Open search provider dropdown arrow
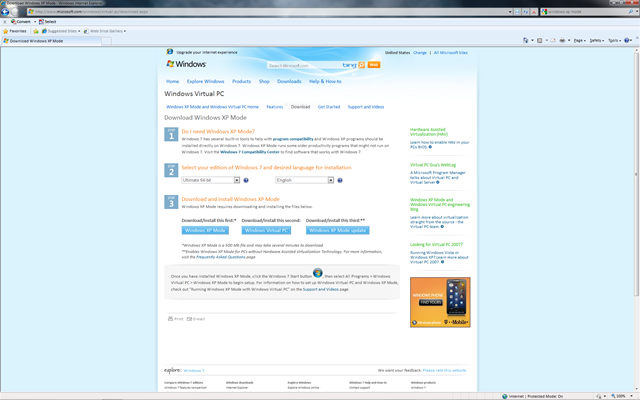The image size is (640, 400). tap(637, 12)
